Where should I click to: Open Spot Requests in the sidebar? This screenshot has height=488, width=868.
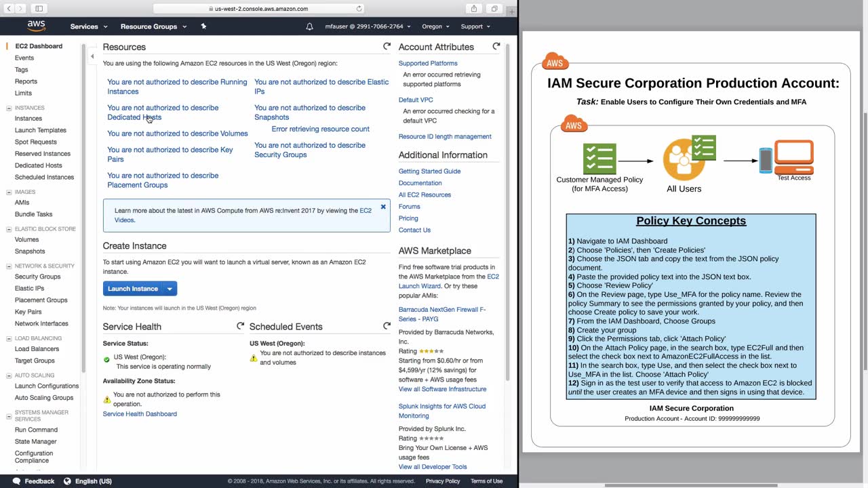(36, 142)
